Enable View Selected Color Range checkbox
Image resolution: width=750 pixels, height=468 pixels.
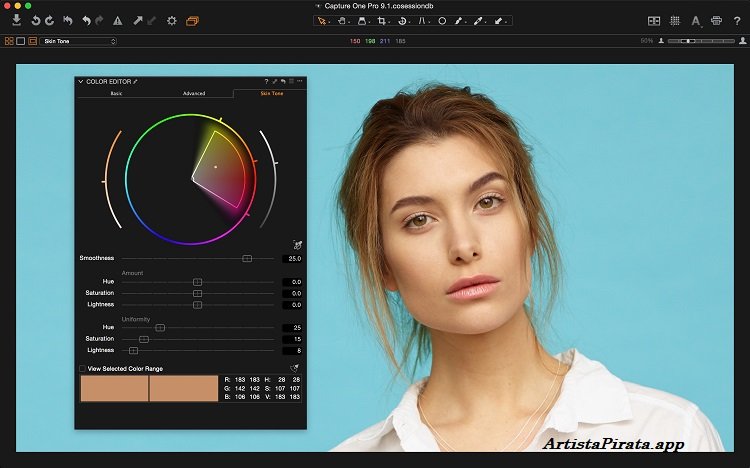point(82,368)
